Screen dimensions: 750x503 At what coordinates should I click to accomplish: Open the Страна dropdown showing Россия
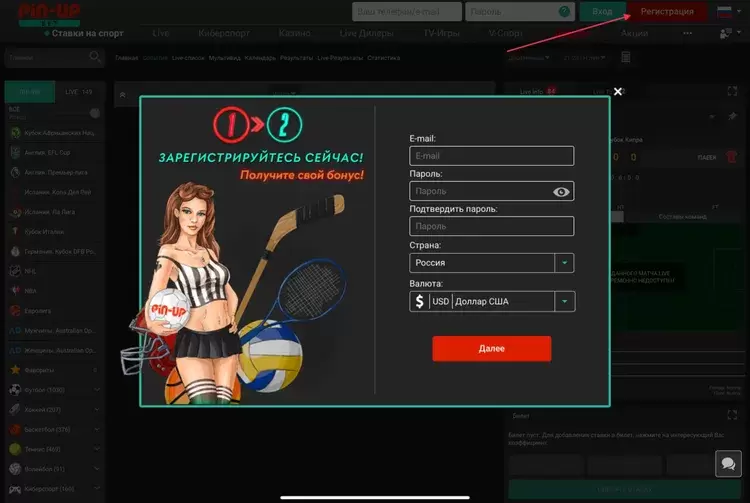click(491, 263)
